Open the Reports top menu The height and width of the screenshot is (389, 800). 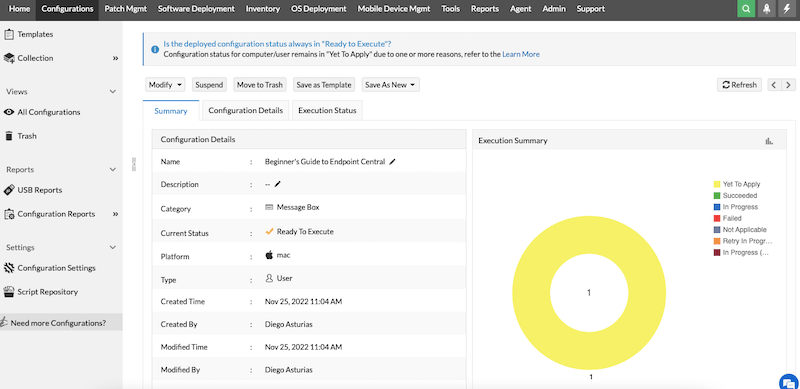[x=485, y=9]
